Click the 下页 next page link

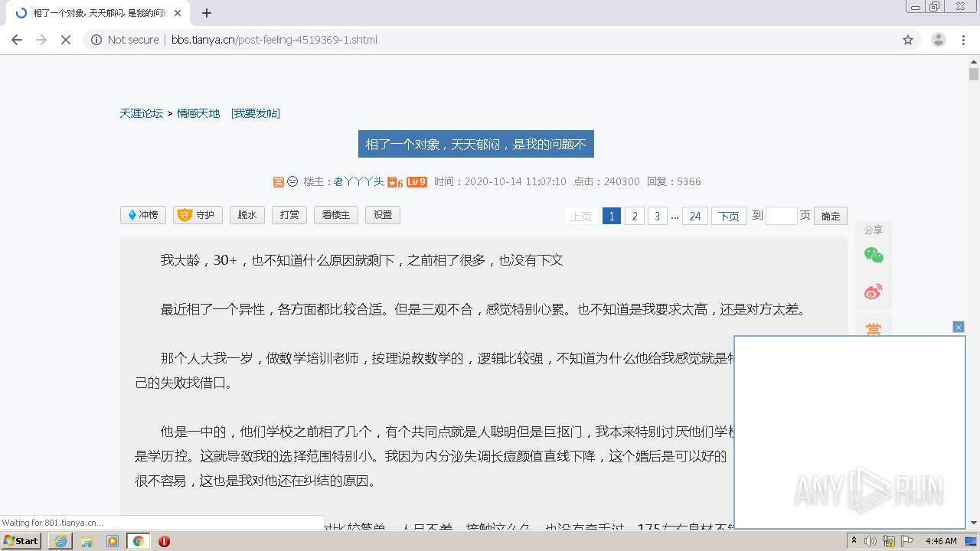tap(729, 216)
